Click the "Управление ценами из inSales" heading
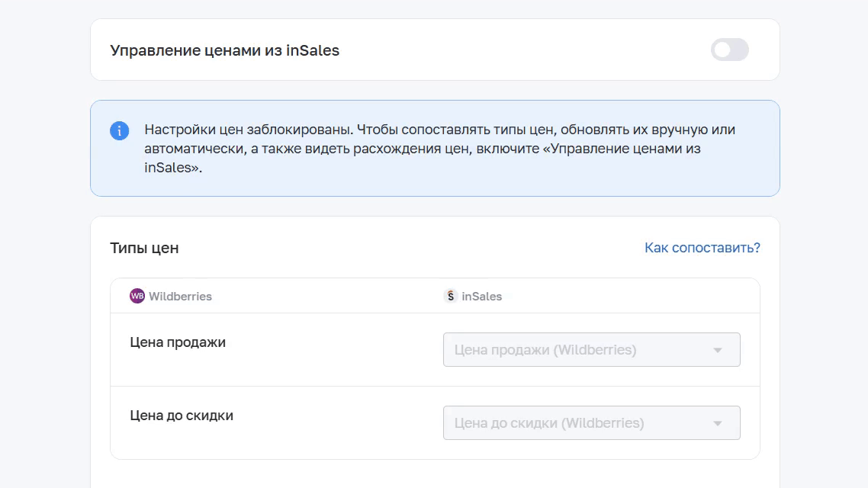 click(224, 50)
